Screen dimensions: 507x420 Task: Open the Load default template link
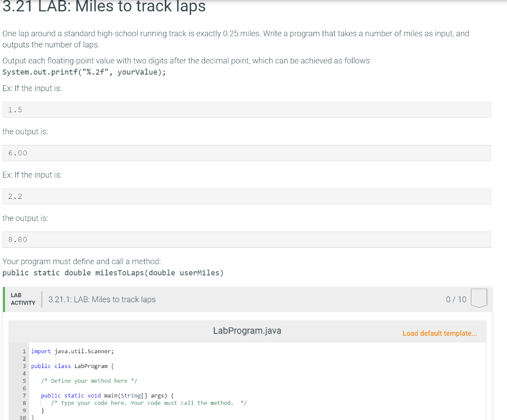pyautogui.click(x=439, y=333)
